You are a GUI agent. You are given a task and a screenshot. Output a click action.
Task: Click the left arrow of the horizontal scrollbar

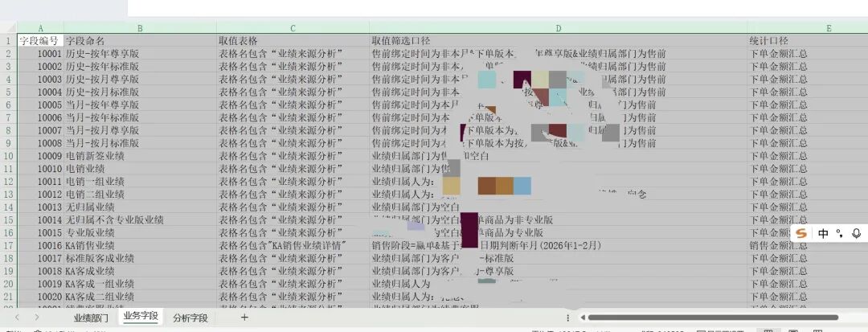[x=582, y=318]
